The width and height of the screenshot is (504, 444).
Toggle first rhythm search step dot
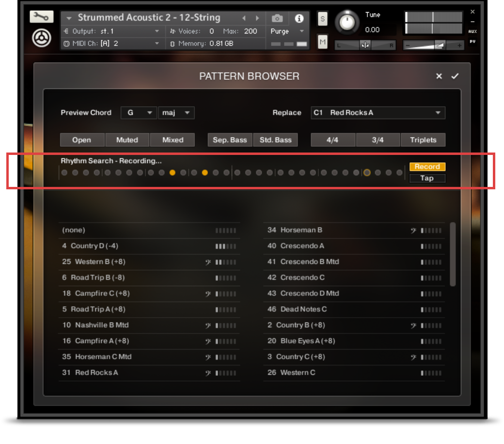coord(64,173)
